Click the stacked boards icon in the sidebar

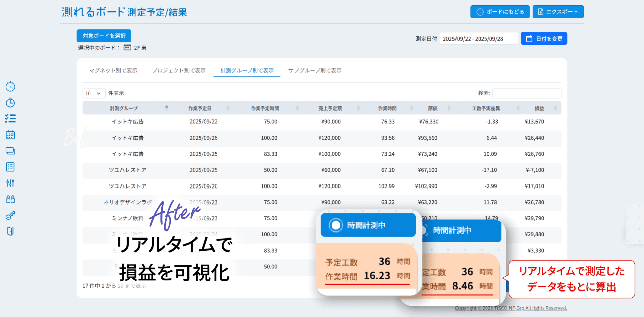coord(10,151)
